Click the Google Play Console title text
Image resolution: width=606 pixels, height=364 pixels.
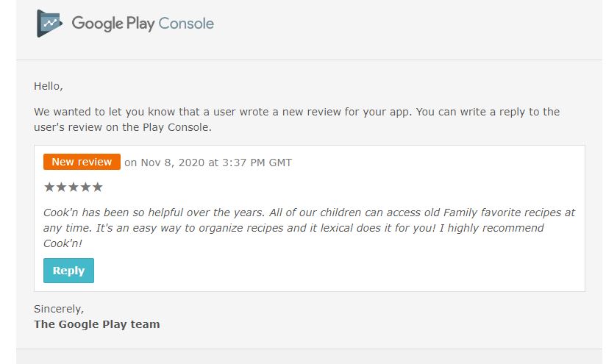(x=143, y=24)
